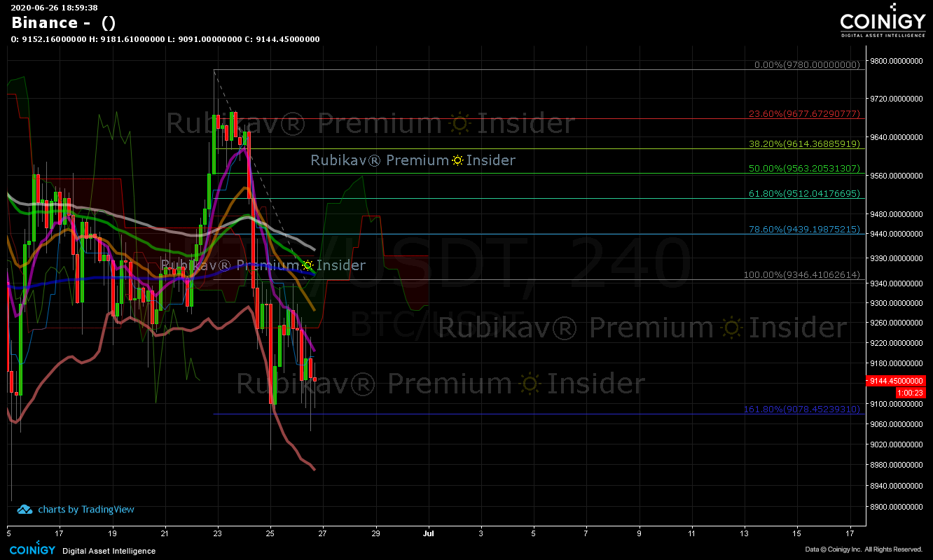
Task: Click the 'Binance - ()' chart title
Action: 64,22
